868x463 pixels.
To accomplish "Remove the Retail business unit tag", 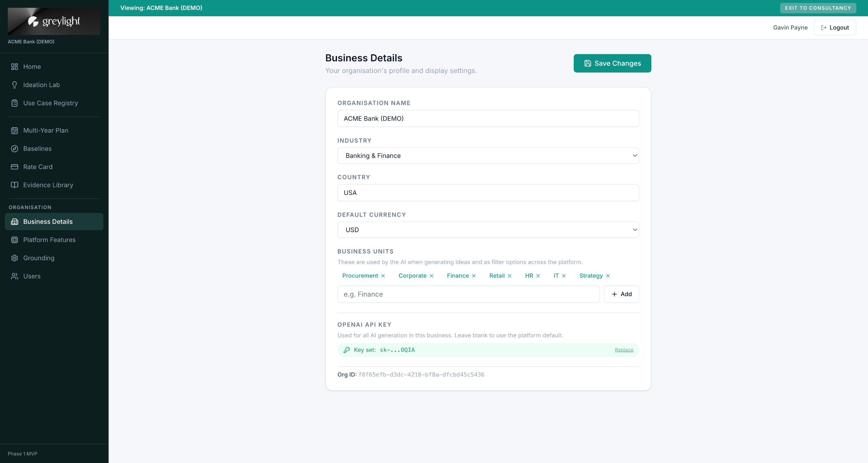I will (510, 276).
